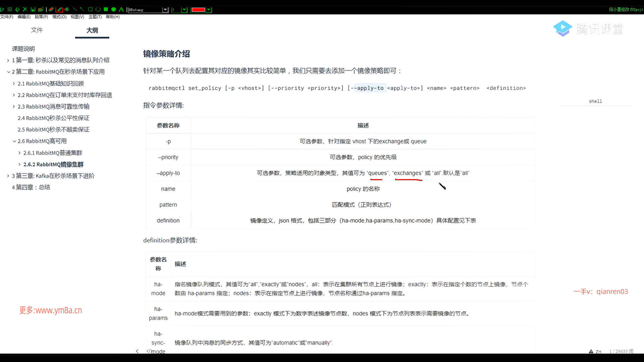The image size is (644, 362).
Task: Select the hollow rectangle shape tool
Action: coord(90,9)
